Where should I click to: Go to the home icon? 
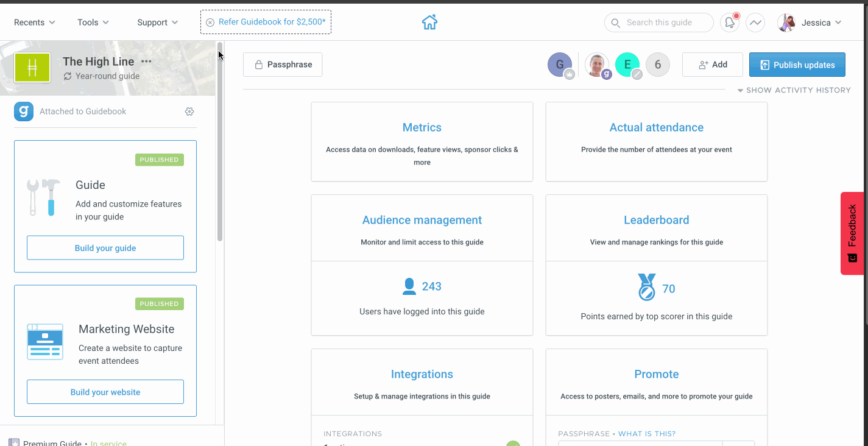click(429, 23)
